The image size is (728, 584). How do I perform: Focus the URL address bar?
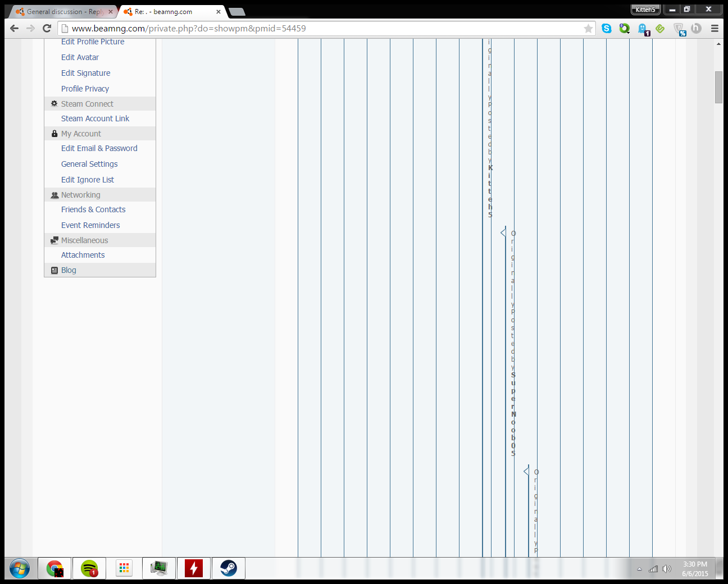(326, 28)
